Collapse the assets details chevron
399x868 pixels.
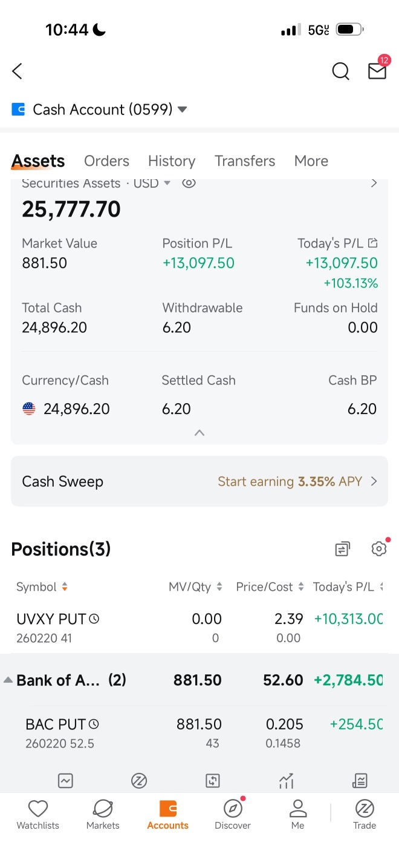(x=199, y=433)
